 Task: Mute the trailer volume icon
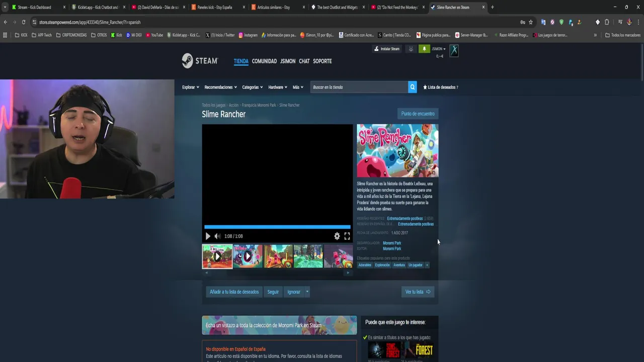(217, 236)
